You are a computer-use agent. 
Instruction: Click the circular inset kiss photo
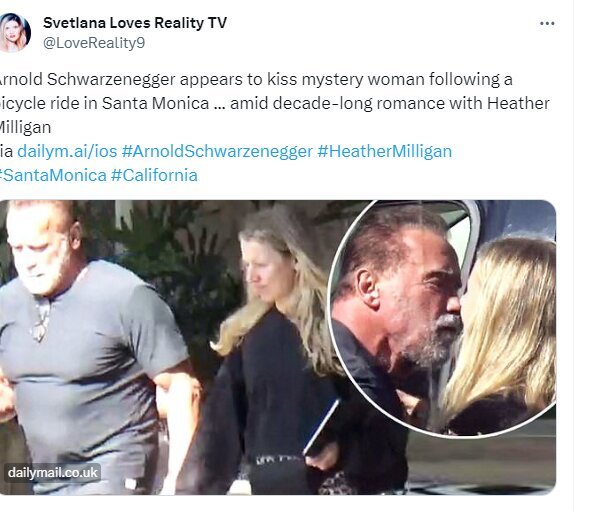pyautogui.click(x=442, y=319)
